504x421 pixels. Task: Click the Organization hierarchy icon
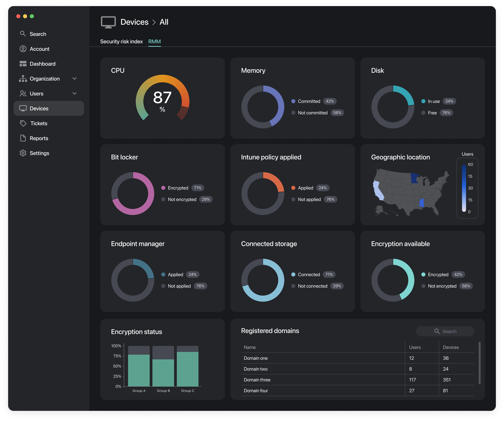click(23, 79)
